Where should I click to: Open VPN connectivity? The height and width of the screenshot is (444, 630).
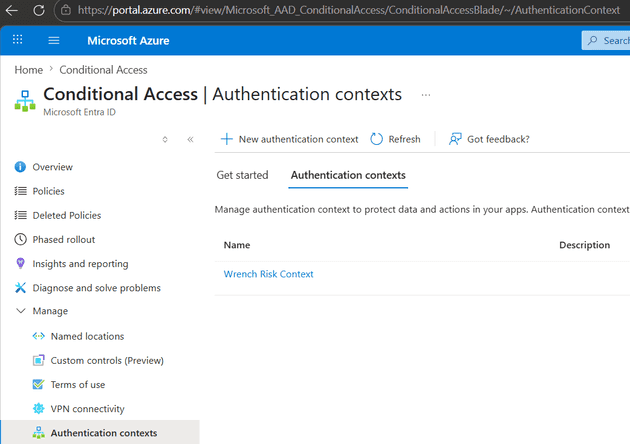(88, 409)
